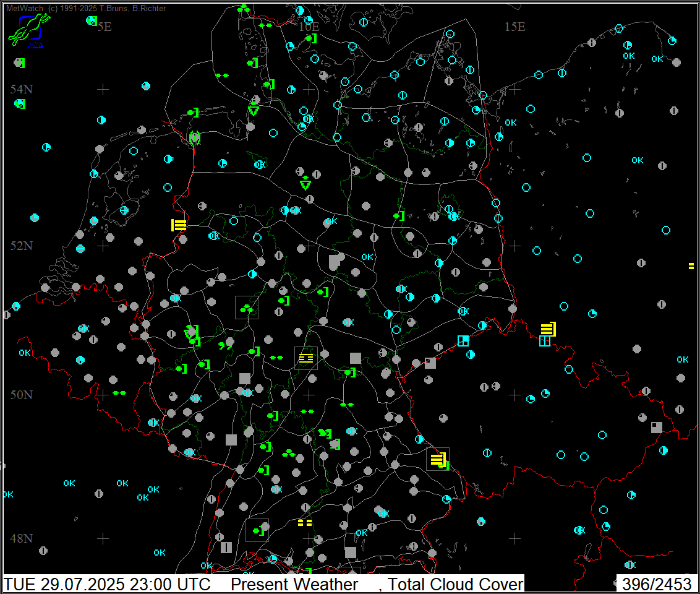The image size is (700, 594).
Task: Click the gray square right of the boxed mist symbol
Action: pyautogui.click(x=356, y=358)
